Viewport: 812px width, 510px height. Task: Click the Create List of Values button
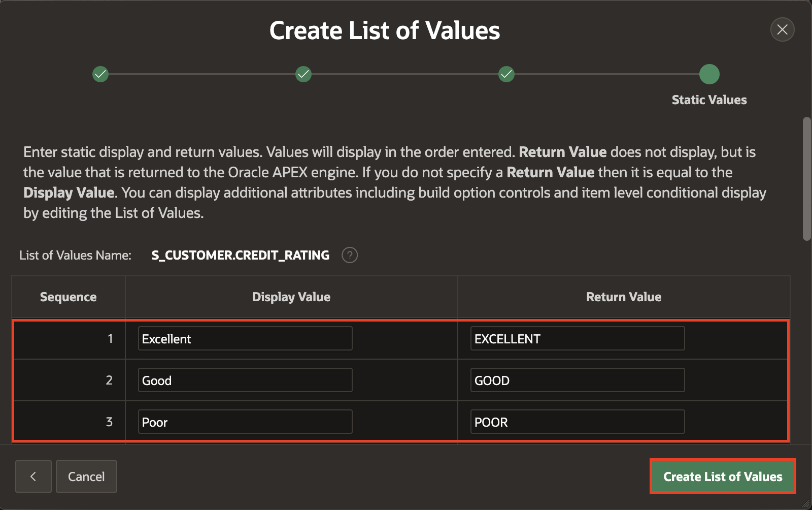pos(723,476)
